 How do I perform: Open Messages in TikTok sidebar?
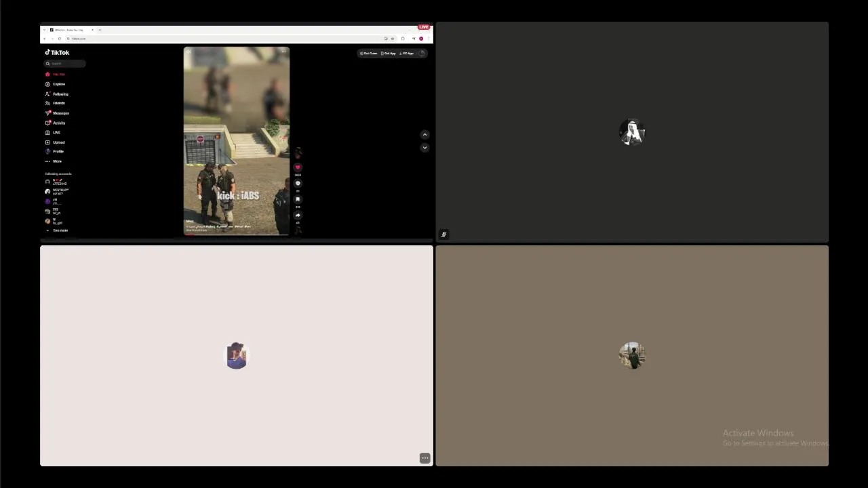click(57, 113)
